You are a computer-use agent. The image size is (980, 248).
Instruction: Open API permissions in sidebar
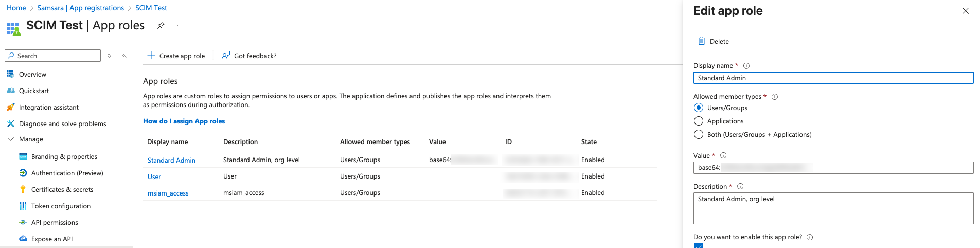pos(55,223)
